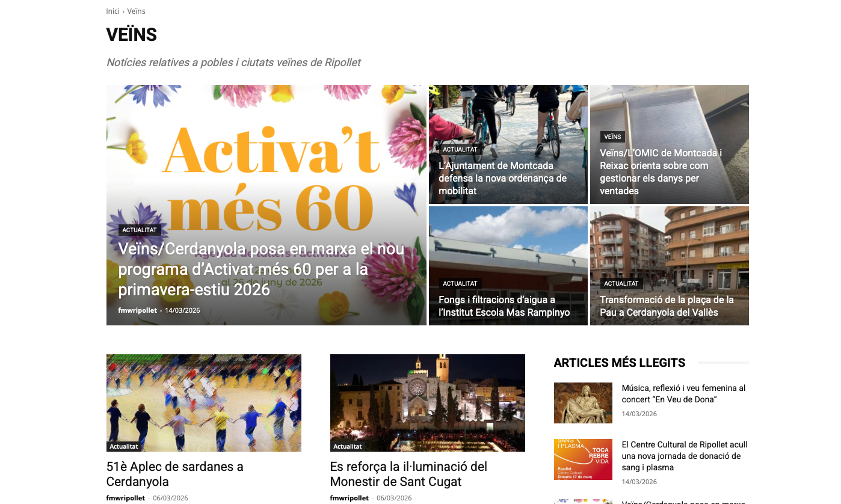
Task: Click fmwripollet author on the featured Activa't article
Action: pos(137,310)
